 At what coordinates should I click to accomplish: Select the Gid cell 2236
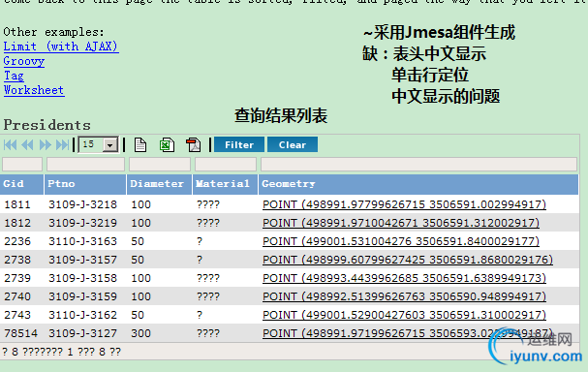[x=17, y=241]
